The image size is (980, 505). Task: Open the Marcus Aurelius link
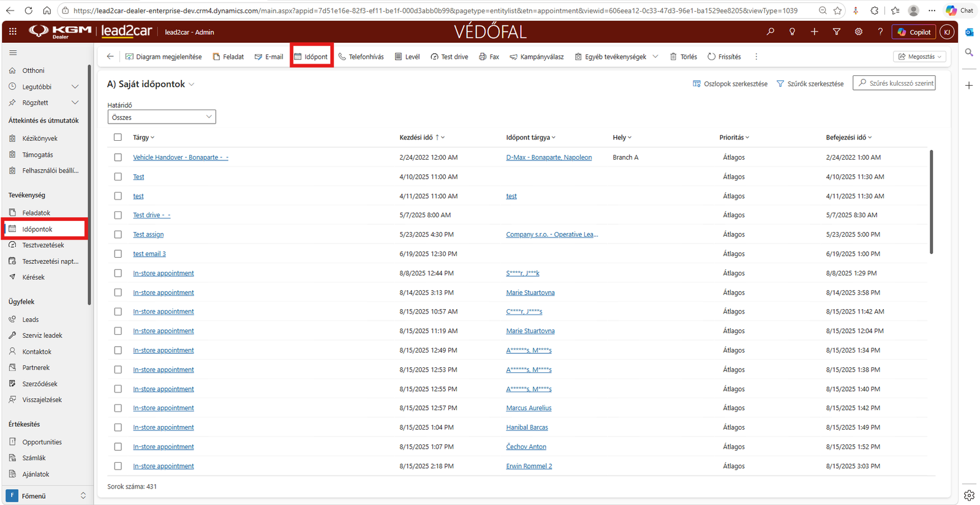[x=529, y=408]
